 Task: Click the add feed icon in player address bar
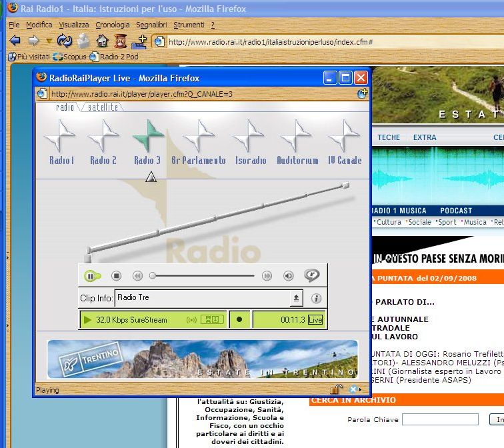pos(362,93)
